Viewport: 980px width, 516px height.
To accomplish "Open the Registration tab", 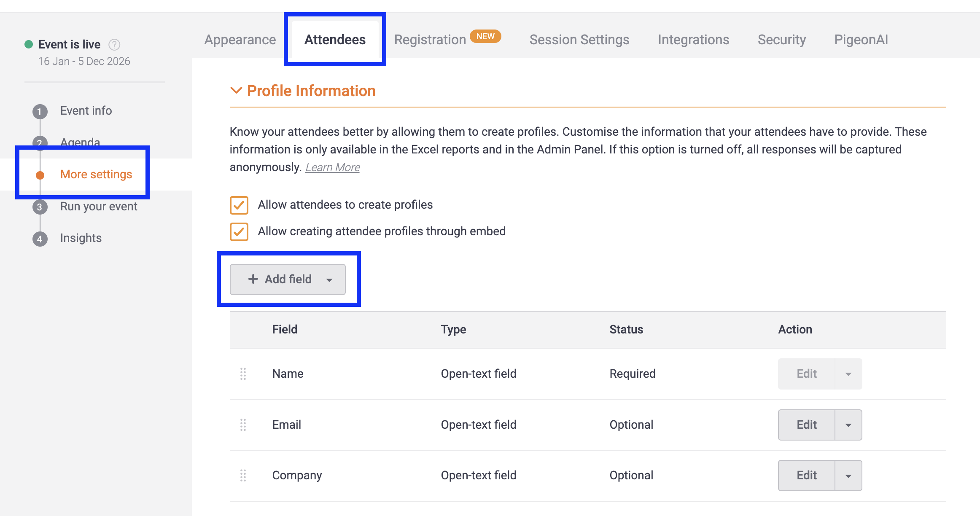I will (430, 40).
